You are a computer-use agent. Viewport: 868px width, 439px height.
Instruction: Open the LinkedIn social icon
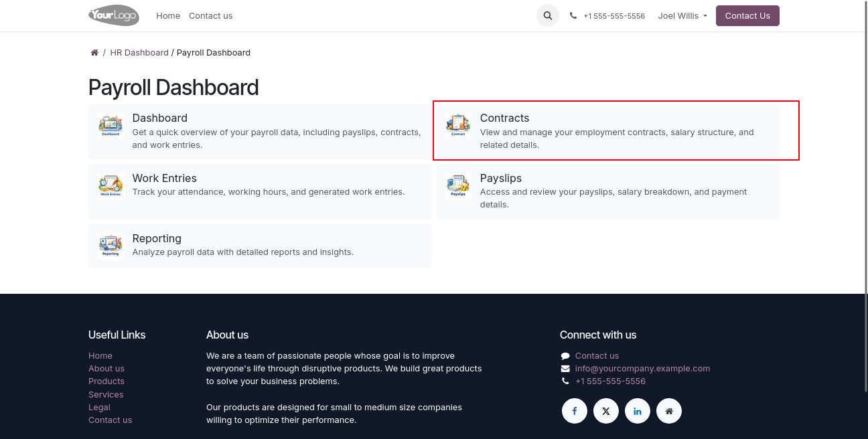pos(638,411)
